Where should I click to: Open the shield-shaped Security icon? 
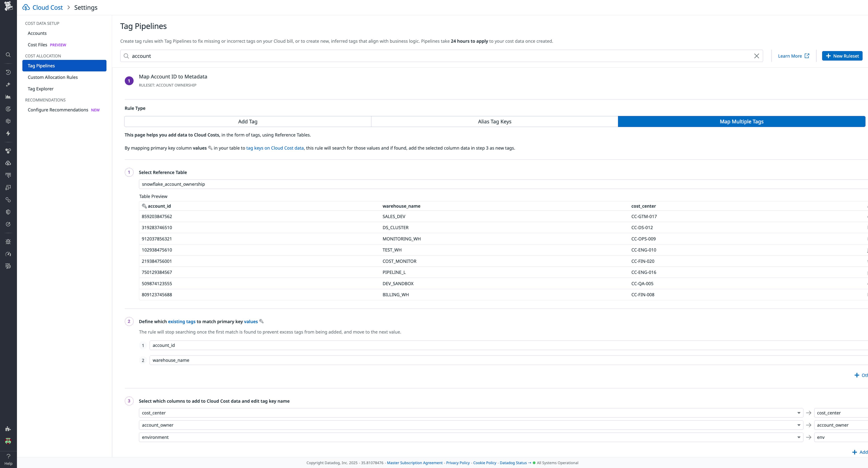click(x=8, y=212)
